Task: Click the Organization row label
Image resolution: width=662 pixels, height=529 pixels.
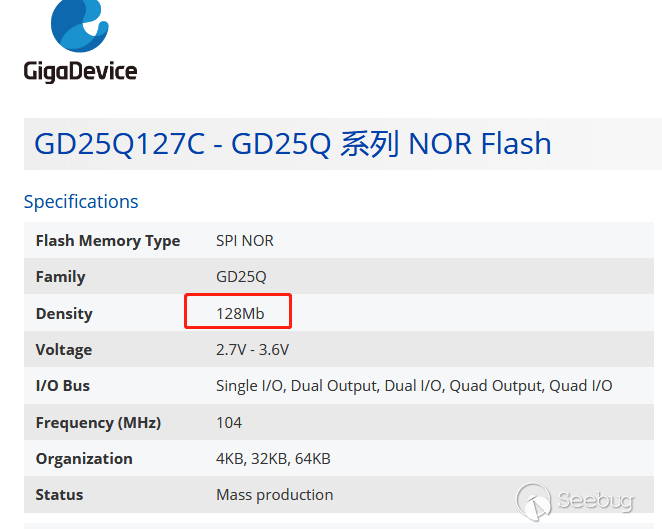Action: (84, 459)
